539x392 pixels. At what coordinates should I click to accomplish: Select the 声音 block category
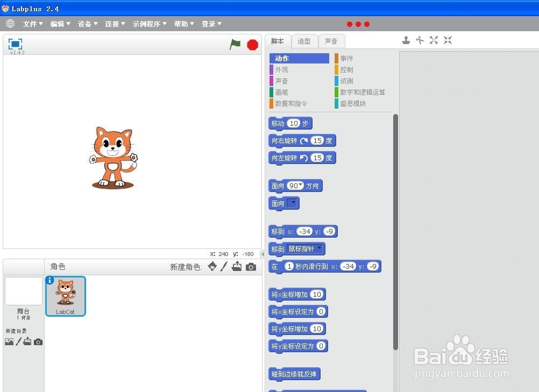[279, 81]
